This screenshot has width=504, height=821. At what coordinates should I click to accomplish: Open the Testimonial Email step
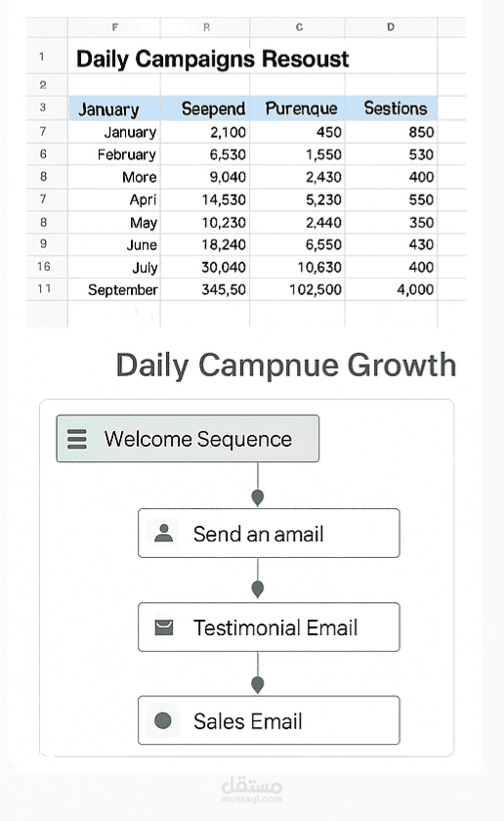click(269, 627)
